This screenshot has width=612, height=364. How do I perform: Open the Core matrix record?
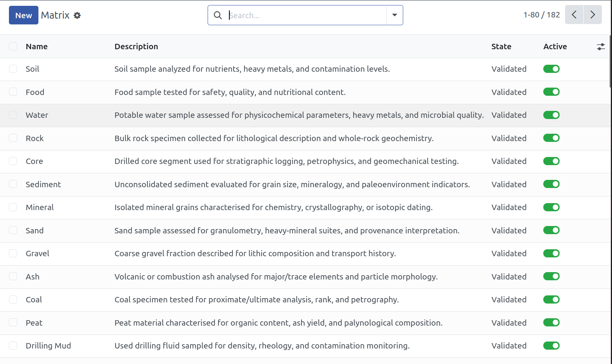click(34, 161)
